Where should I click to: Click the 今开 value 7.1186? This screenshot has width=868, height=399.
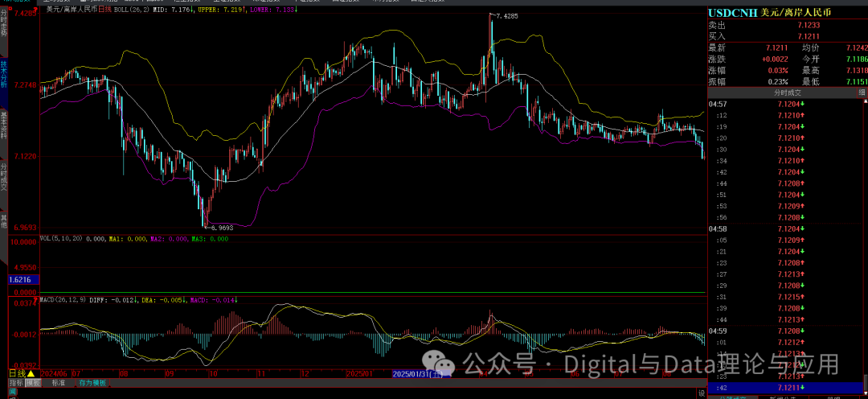pos(857,60)
